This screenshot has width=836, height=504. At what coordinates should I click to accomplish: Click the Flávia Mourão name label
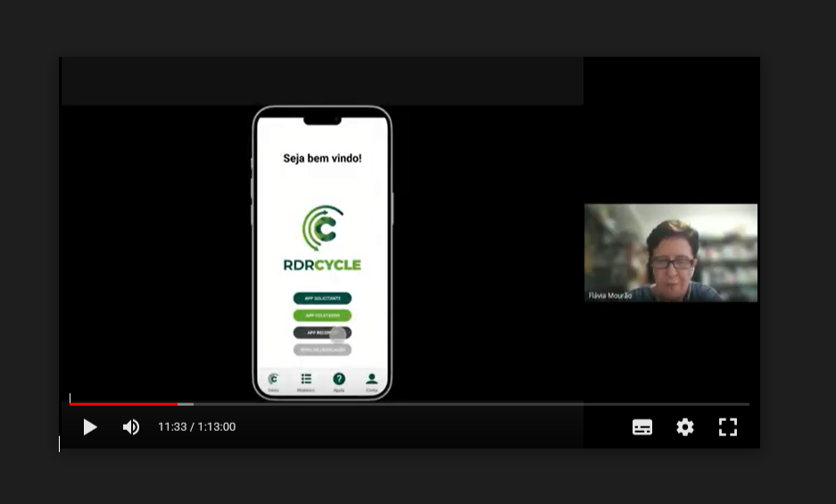click(610, 295)
